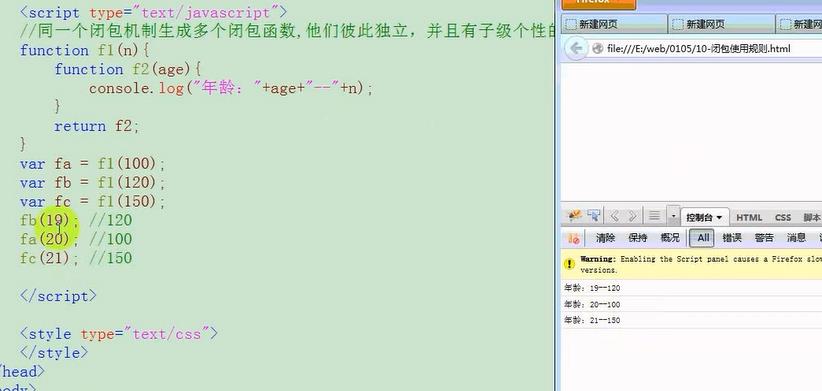The image size is (822, 391).
Task: Switch to the HTML tab in Firebug
Action: 749,218
